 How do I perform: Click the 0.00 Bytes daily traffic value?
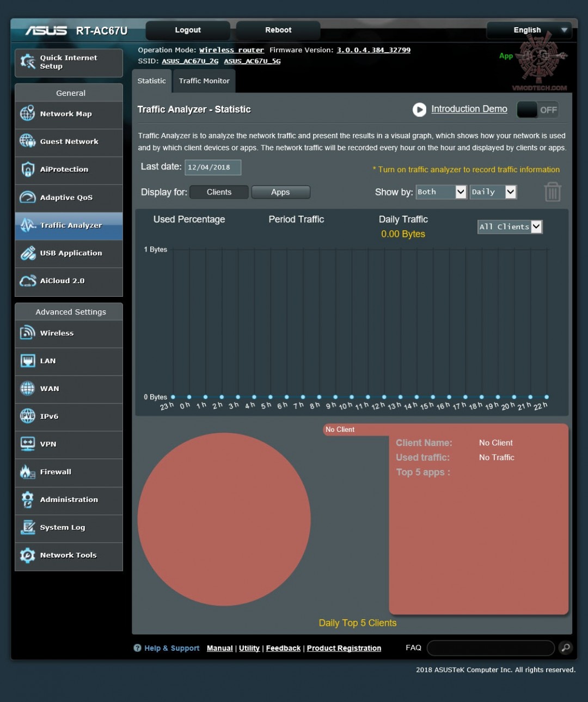coord(403,234)
